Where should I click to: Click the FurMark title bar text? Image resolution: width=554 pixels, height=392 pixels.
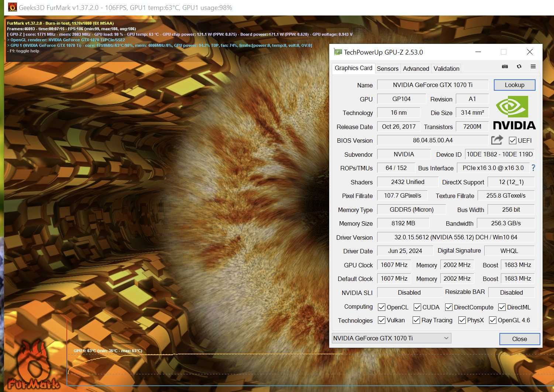coord(125,7)
